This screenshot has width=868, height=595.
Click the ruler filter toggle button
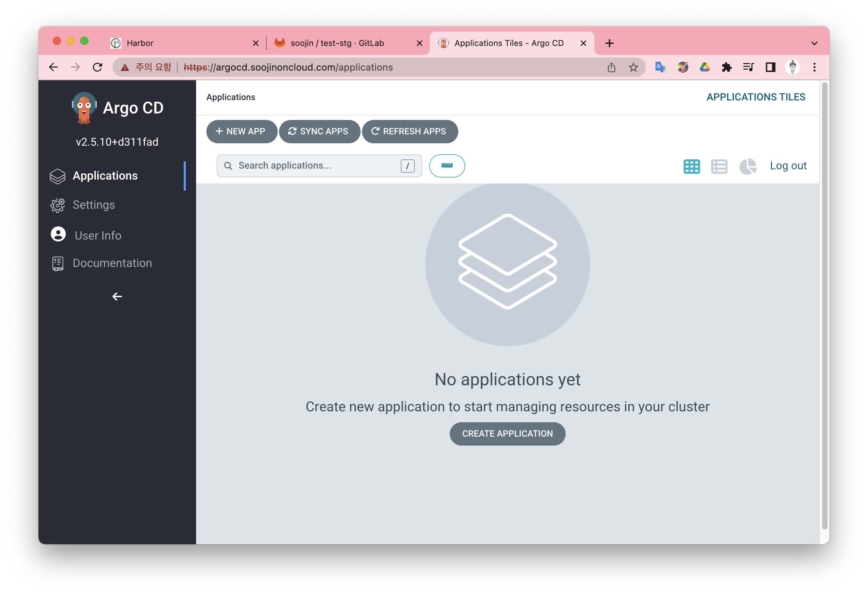point(447,166)
